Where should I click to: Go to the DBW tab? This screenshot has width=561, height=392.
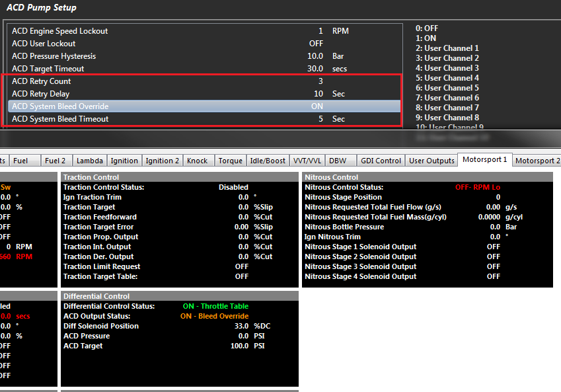point(338,160)
